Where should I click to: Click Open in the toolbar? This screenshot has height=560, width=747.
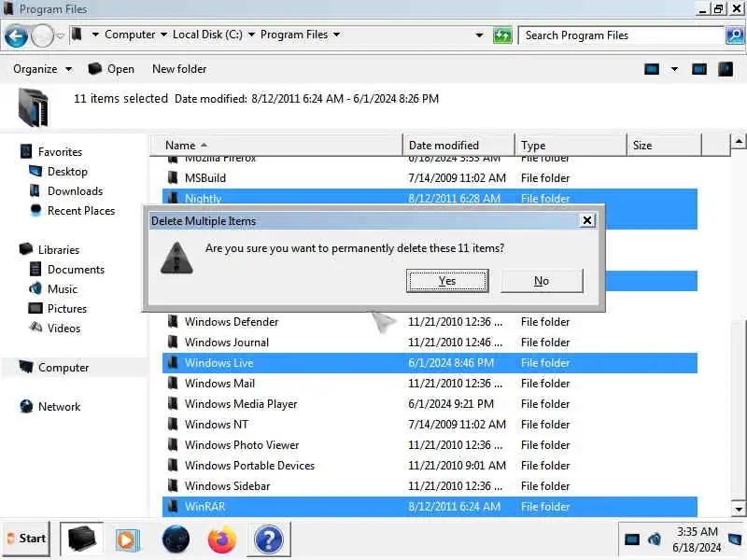(x=111, y=69)
